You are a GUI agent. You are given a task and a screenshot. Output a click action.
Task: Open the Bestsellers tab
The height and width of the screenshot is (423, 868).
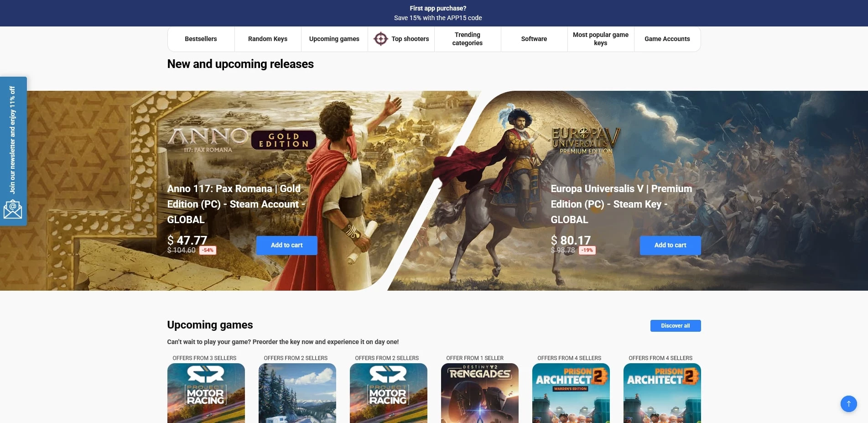click(201, 39)
